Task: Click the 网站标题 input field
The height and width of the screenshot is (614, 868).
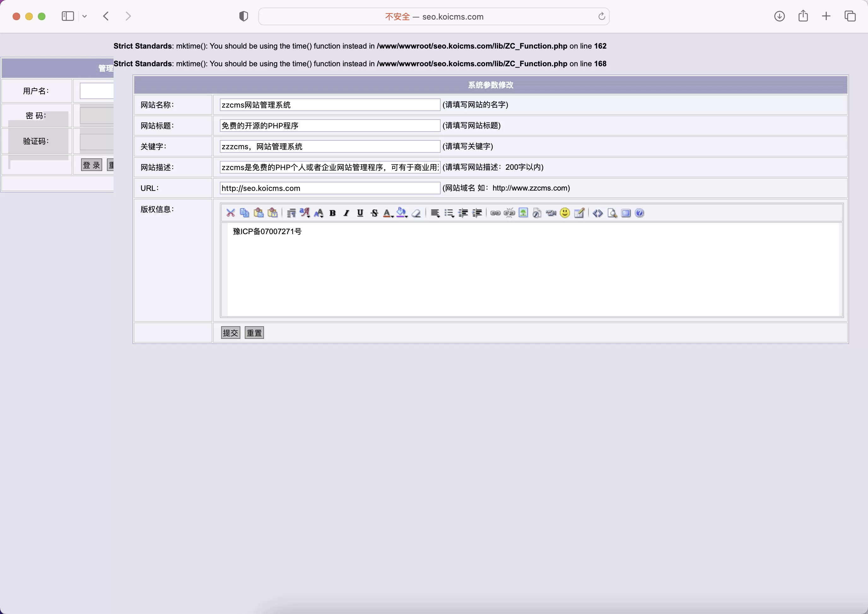Action: (x=330, y=126)
